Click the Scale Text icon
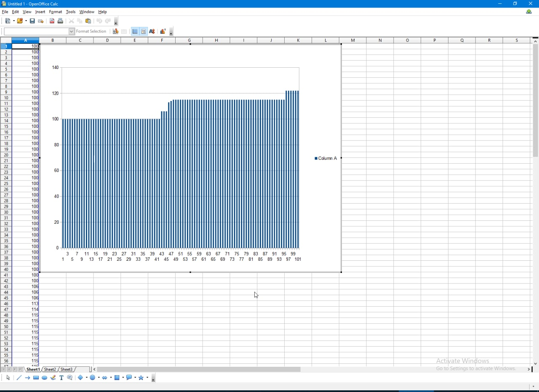Viewport: 539px width, 392px height. click(152, 32)
